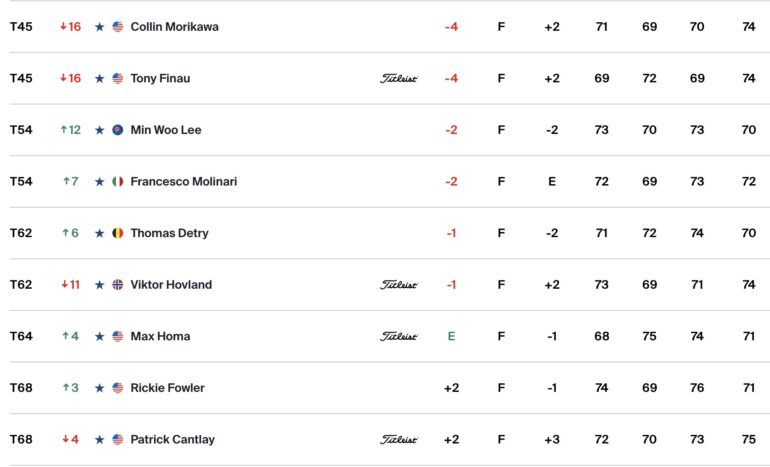Click the Norwegian flag beside Viktor Hovland
This screenshot has width=770, height=467.
pos(118,285)
